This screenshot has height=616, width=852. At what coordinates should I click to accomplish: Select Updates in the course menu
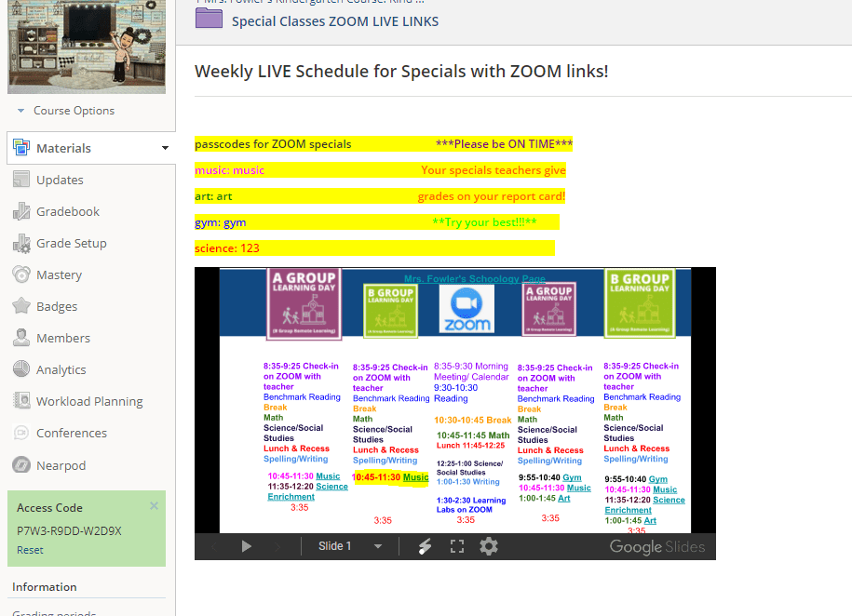[x=60, y=180]
